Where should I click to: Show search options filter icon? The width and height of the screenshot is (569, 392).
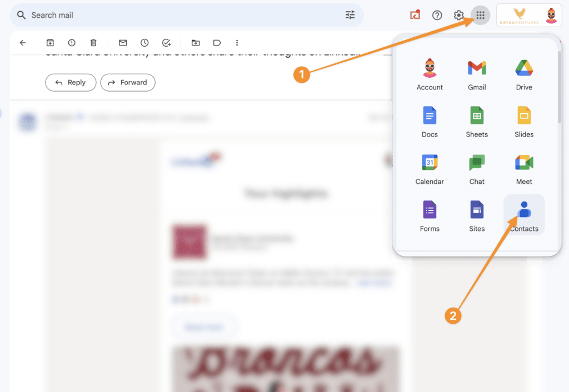(x=350, y=15)
